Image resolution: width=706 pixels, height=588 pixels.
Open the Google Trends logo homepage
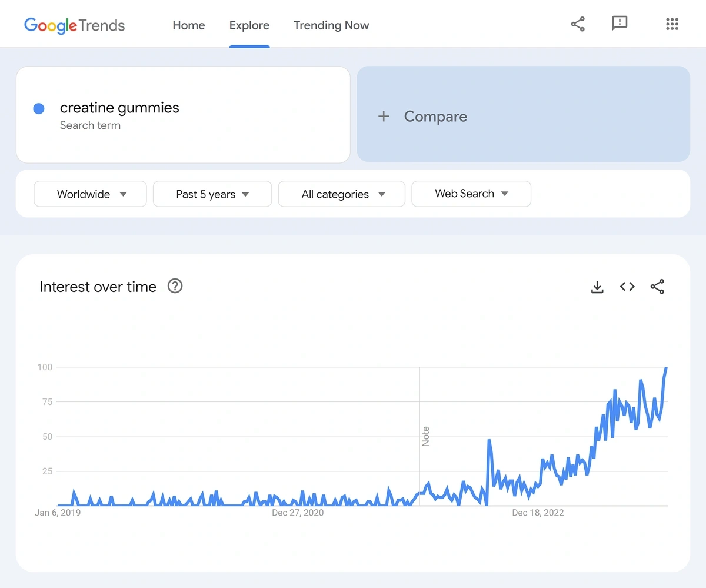click(x=74, y=25)
